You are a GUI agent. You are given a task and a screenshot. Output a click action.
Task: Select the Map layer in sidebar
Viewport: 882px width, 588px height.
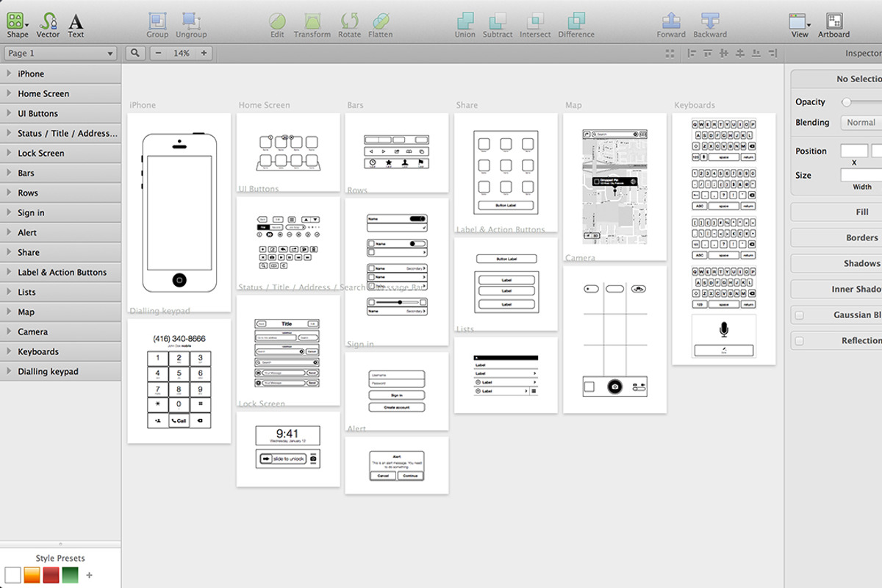pos(60,312)
